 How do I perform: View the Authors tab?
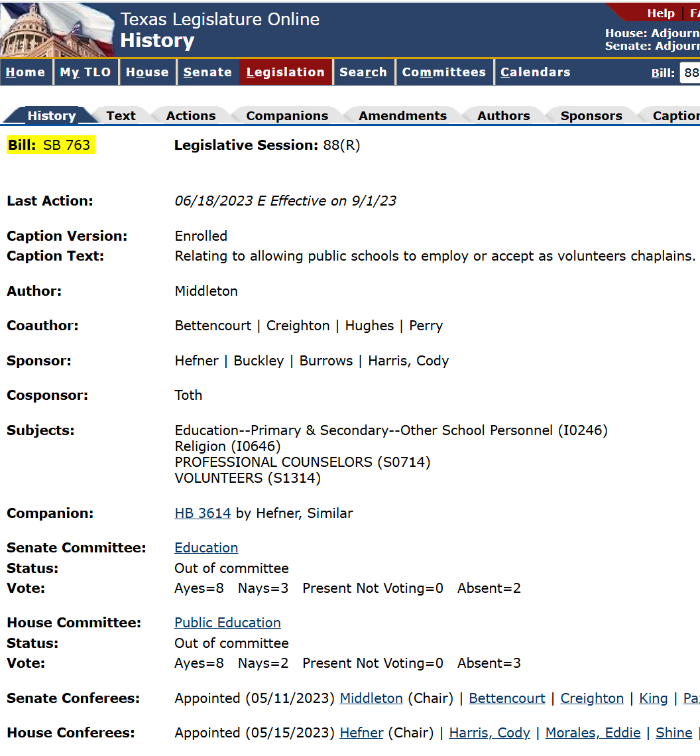tap(503, 115)
